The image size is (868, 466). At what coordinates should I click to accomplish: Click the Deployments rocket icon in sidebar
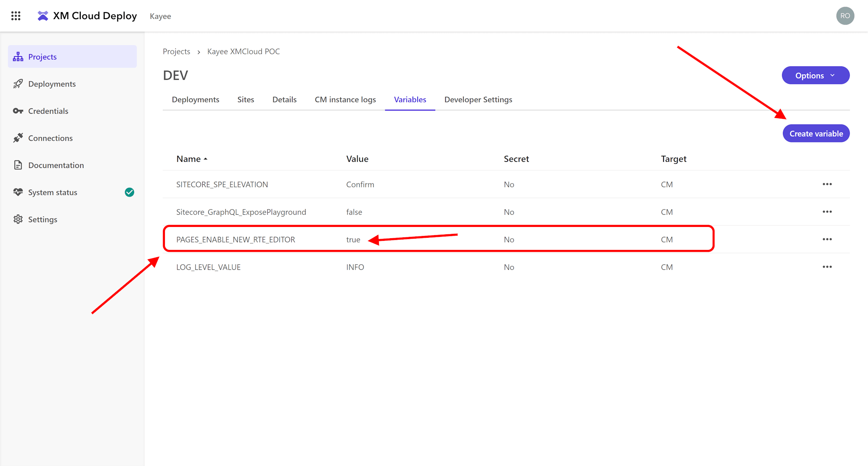pos(18,84)
